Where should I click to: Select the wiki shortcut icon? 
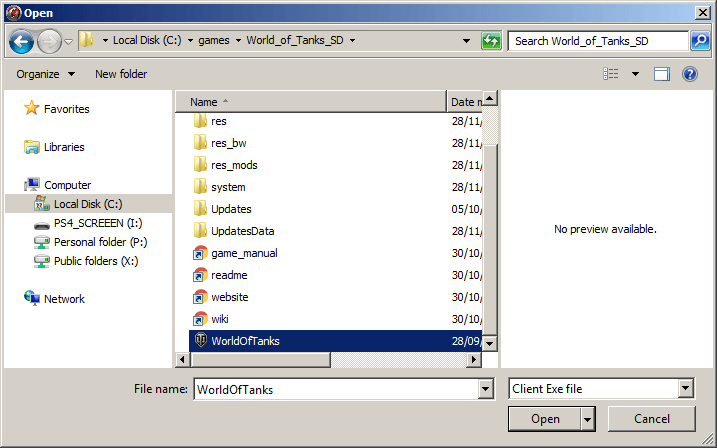click(200, 319)
